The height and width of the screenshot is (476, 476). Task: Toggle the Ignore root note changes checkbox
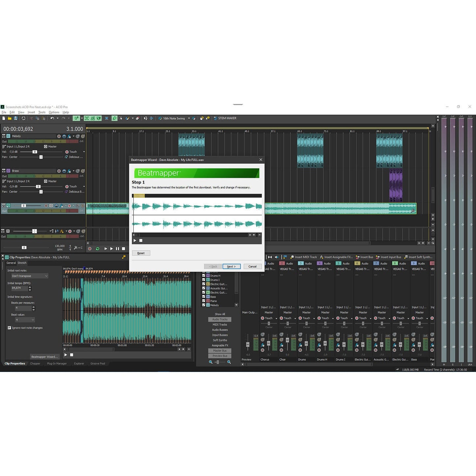9,328
